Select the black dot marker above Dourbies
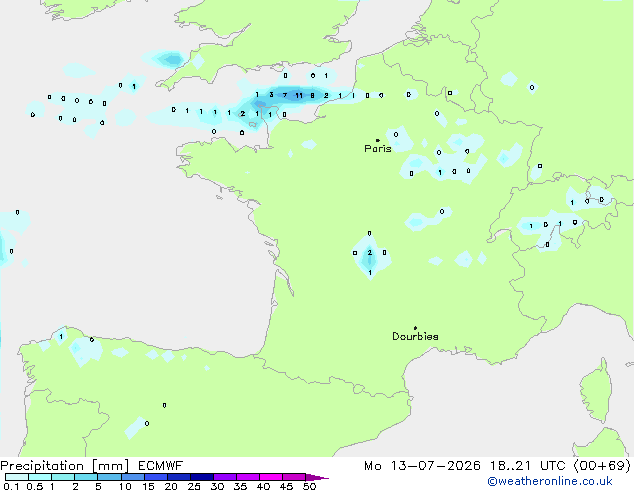Viewport: 634px width, 490px height. click(x=415, y=328)
